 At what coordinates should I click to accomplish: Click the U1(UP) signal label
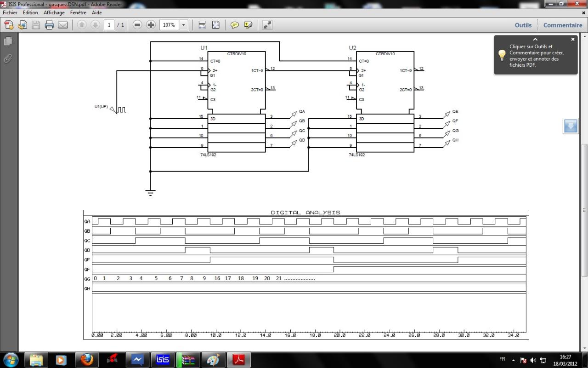101,107
